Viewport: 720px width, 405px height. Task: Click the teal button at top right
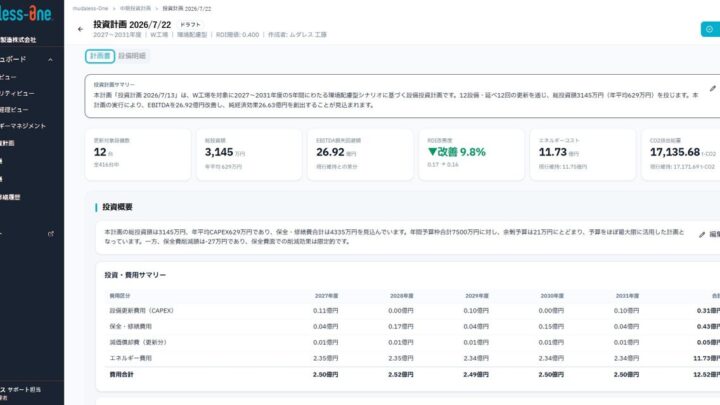coord(710,29)
